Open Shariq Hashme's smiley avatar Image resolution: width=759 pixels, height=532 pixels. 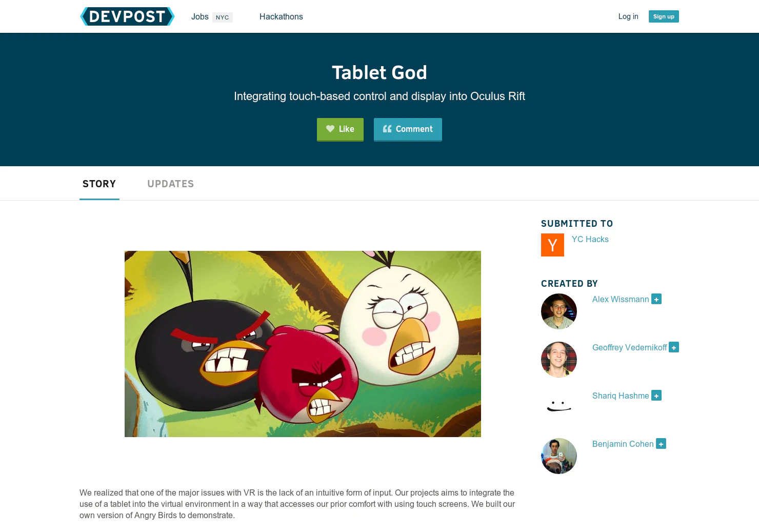559,408
